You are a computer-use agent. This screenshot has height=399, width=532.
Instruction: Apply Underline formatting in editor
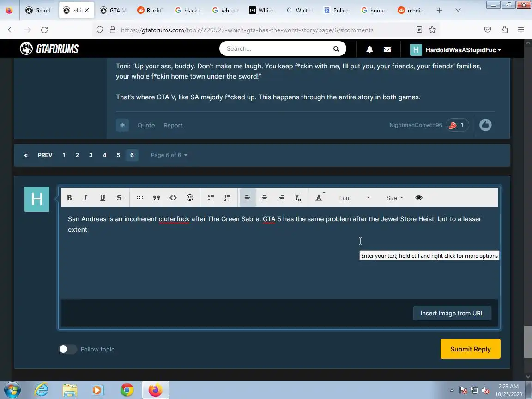click(103, 198)
